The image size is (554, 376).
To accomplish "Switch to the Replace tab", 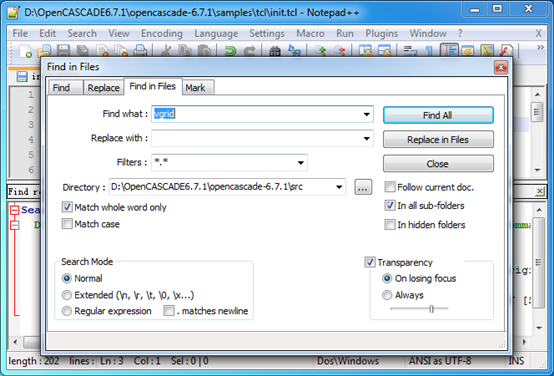I will click(104, 88).
